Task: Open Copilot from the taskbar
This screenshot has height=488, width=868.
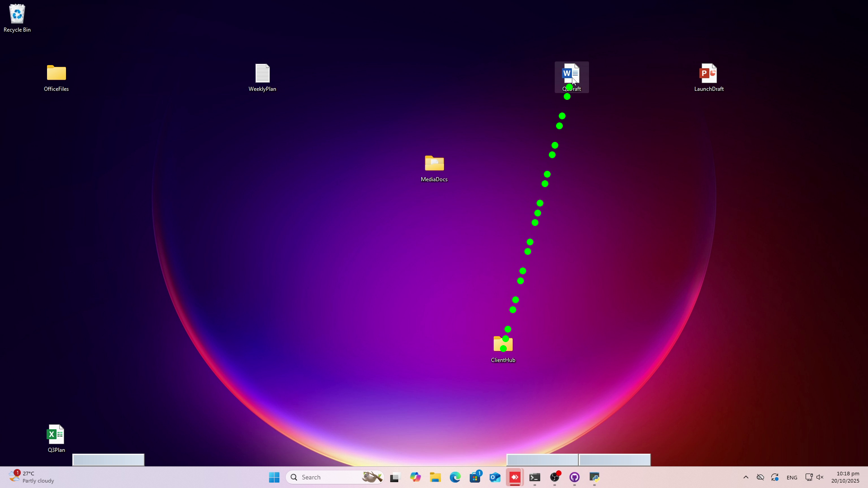Action: [415, 477]
